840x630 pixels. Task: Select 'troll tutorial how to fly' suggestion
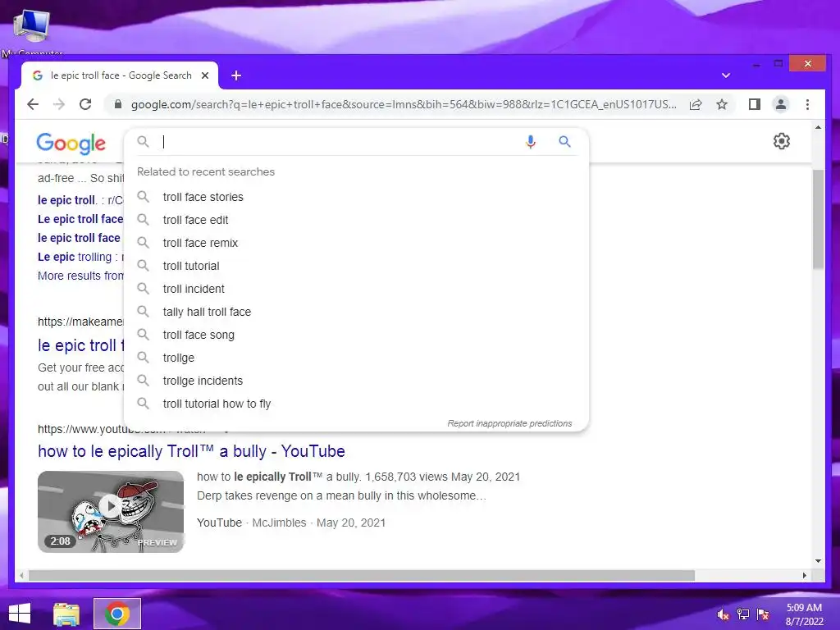(356, 404)
